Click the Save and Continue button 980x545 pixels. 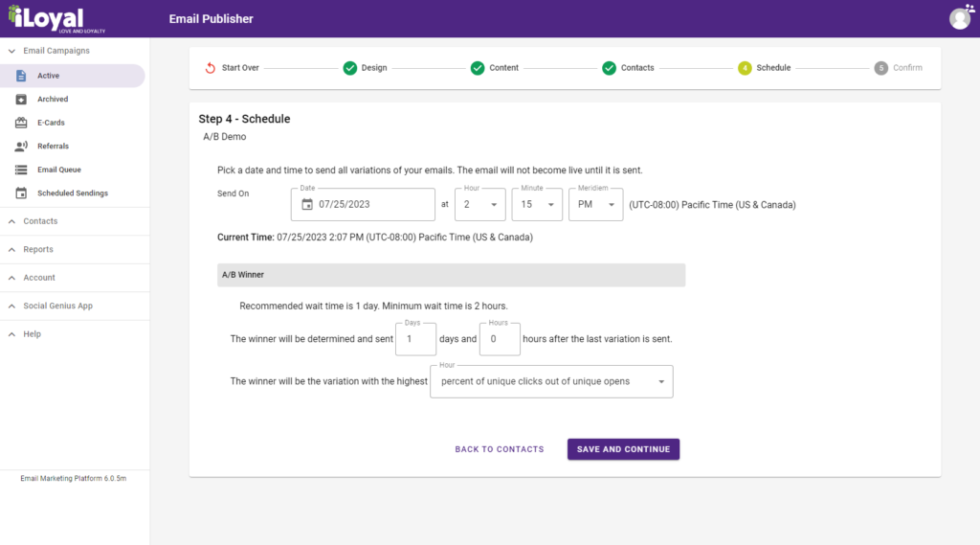click(x=623, y=449)
